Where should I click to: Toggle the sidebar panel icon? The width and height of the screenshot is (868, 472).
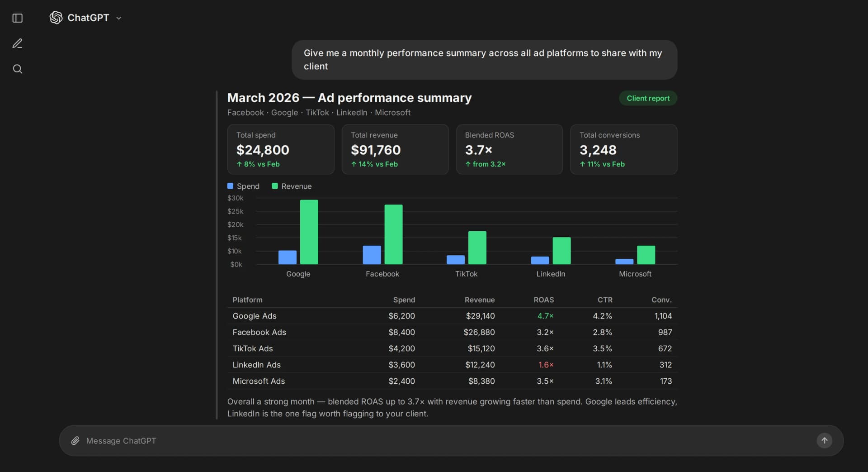click(x=18, y=18)
